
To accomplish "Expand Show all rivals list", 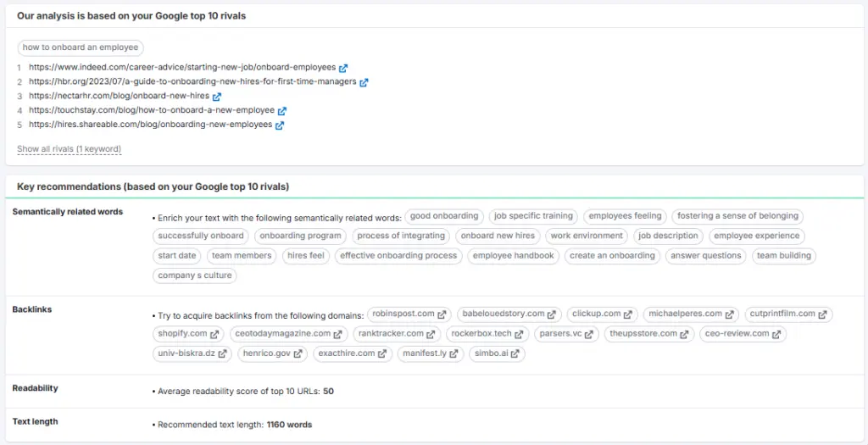I will pyautogui.click(x=69, y=149).
